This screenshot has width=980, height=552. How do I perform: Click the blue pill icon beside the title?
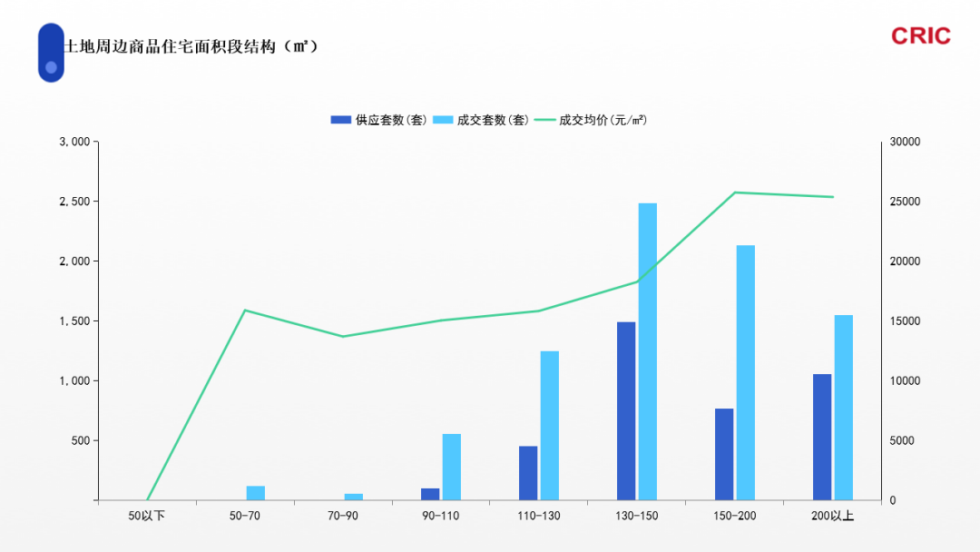[x=51, y=53]
